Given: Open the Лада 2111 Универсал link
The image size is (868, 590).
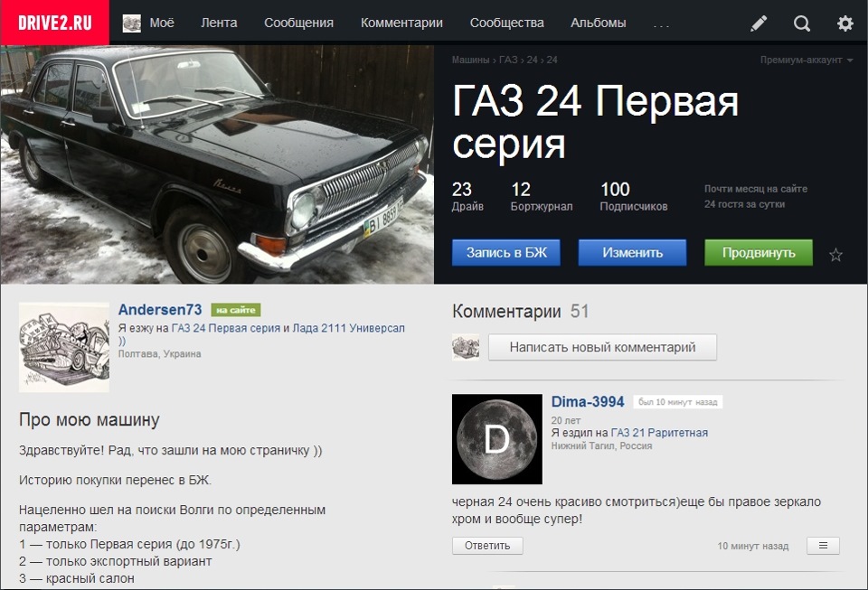Looking at the screenshot, I should click(x=348, y=328).
